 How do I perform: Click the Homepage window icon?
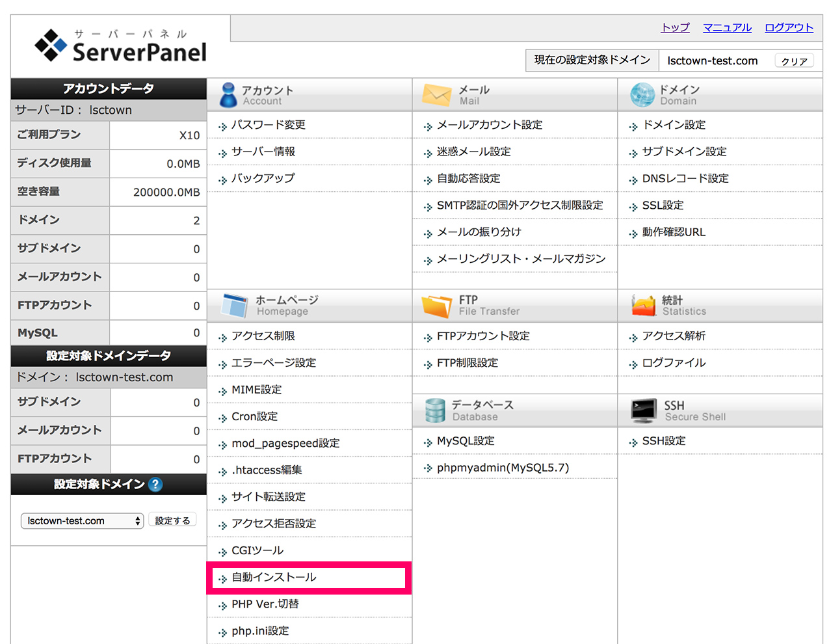click(x=234, y=305)
